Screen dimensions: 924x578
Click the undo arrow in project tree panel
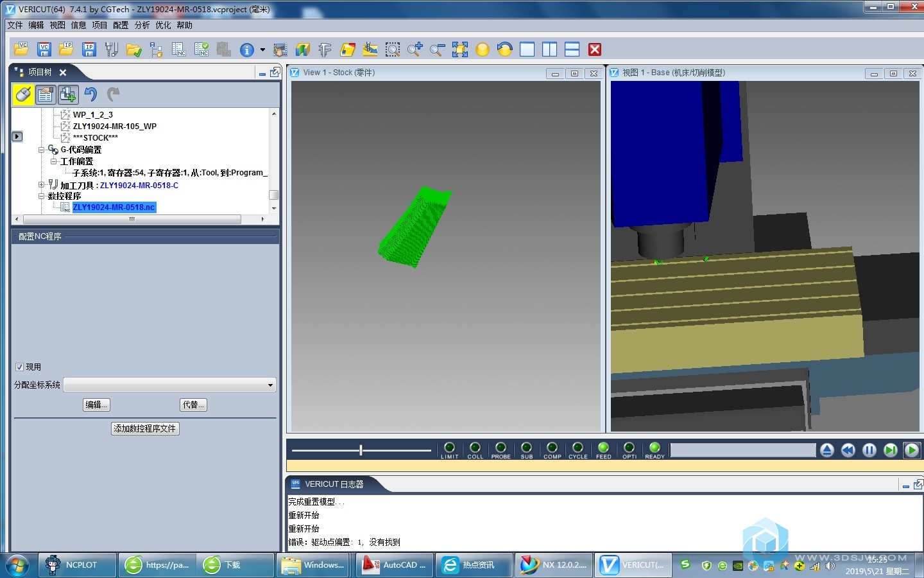tap(90, 95)
